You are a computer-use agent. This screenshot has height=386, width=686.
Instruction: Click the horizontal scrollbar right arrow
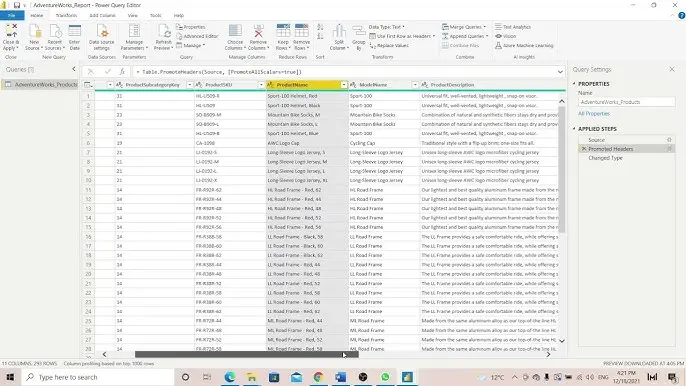tap(548, 354)
